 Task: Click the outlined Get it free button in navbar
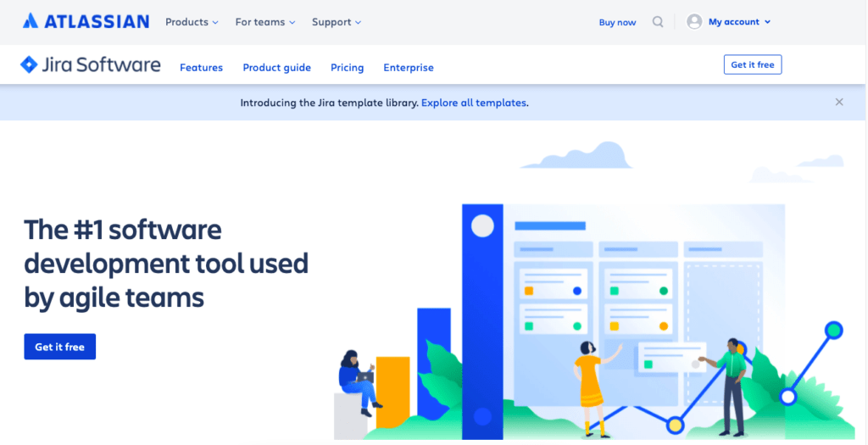tap(753, 64)
